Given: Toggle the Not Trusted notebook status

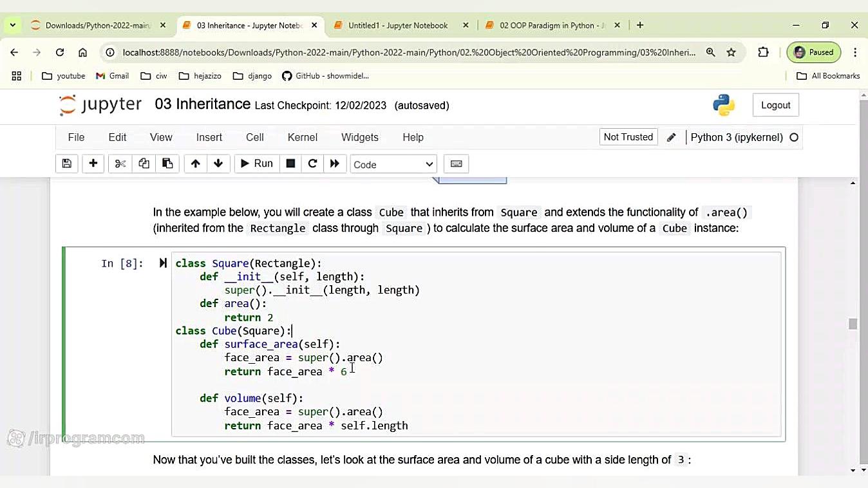Looking at the screenshot, I should pos(628,137).
